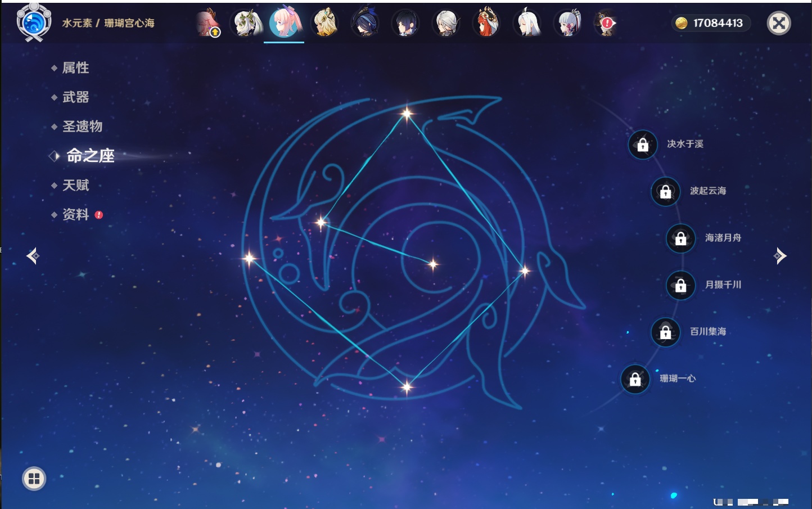
Task: Open the locked constellation 月摄千川 icon
Action: click(x=680, y=285)
